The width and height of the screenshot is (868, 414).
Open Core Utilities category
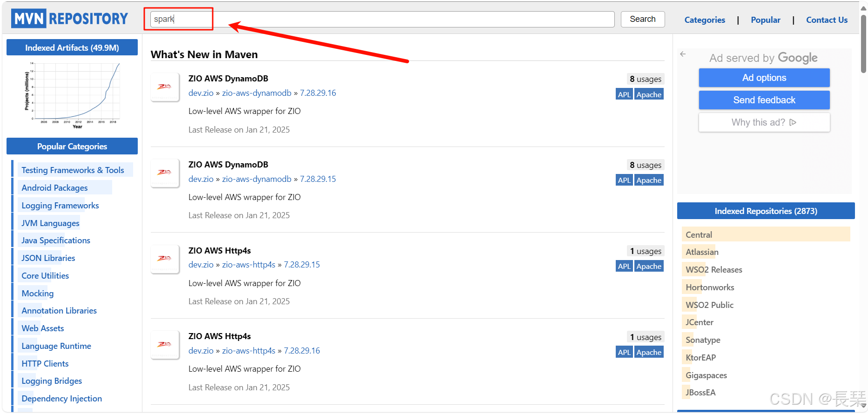click(x=45, y=276)
